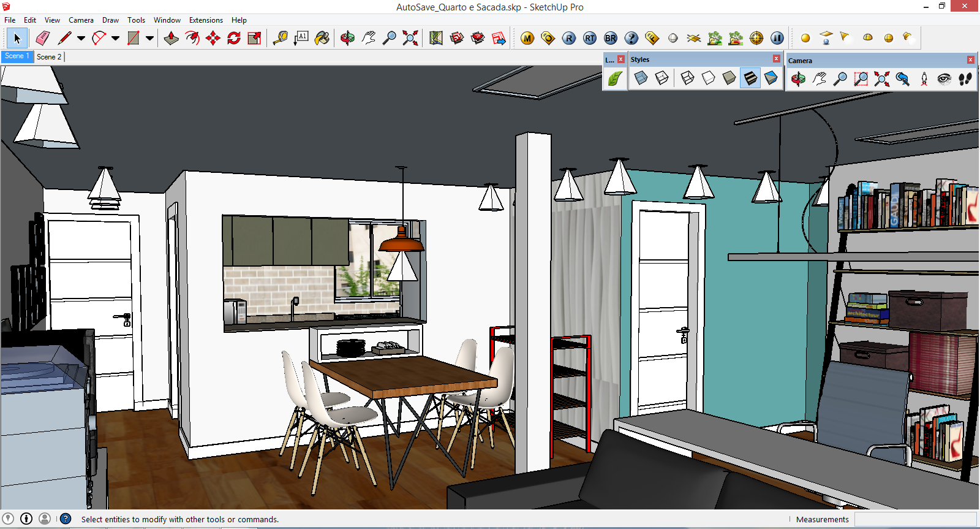This screenshot has height=529, width=980.
Task: Choose the Move tool in toolbar
Action: (213, 38)
